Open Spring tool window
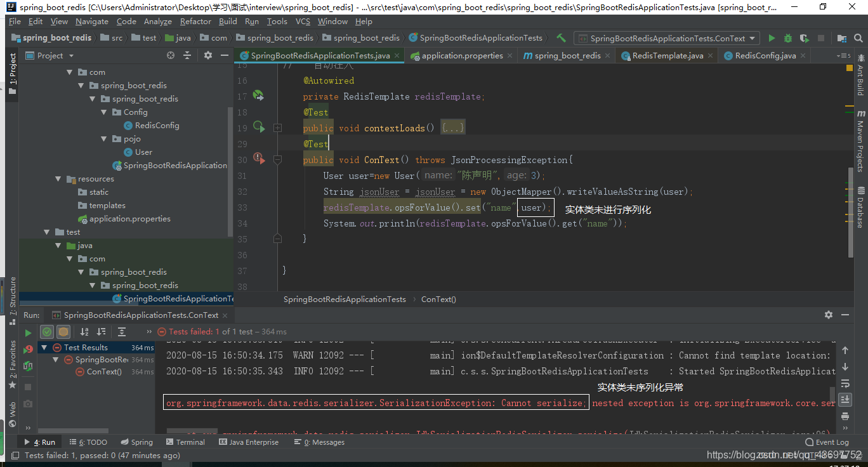Viewport: 868px width, 467px height. 136,442
